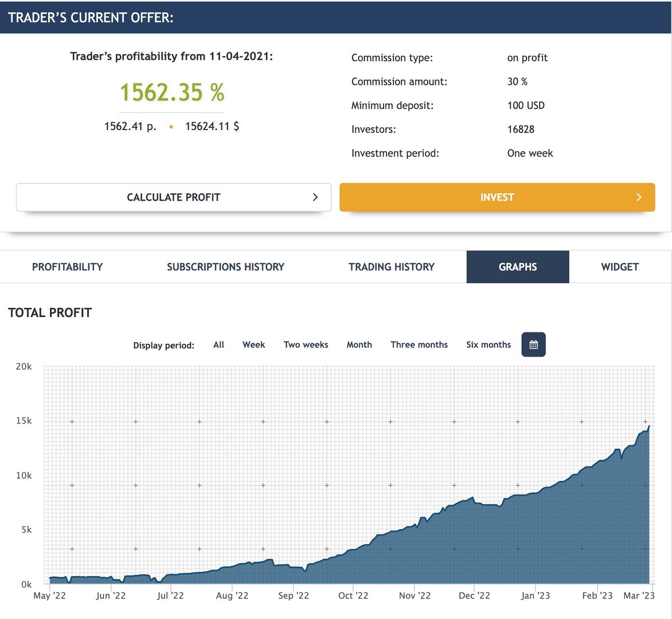Image resolution: width=672 pixels, height=619 pixels.
Task: Click the Trader's Current Offer header
Action: tap(91, 18)
